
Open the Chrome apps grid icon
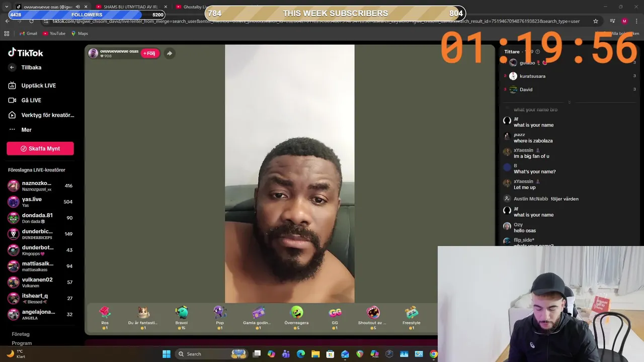pyautogui.click(x=7, y=33)
